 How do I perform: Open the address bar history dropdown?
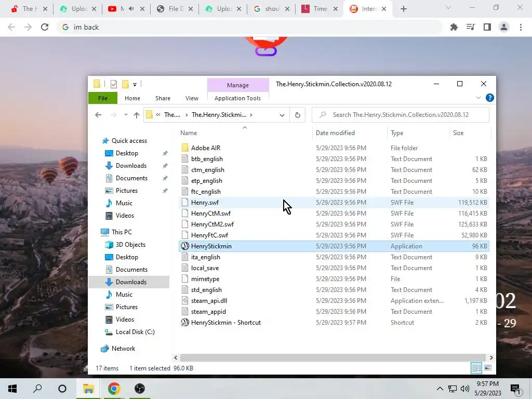click(x=282, y=115)
